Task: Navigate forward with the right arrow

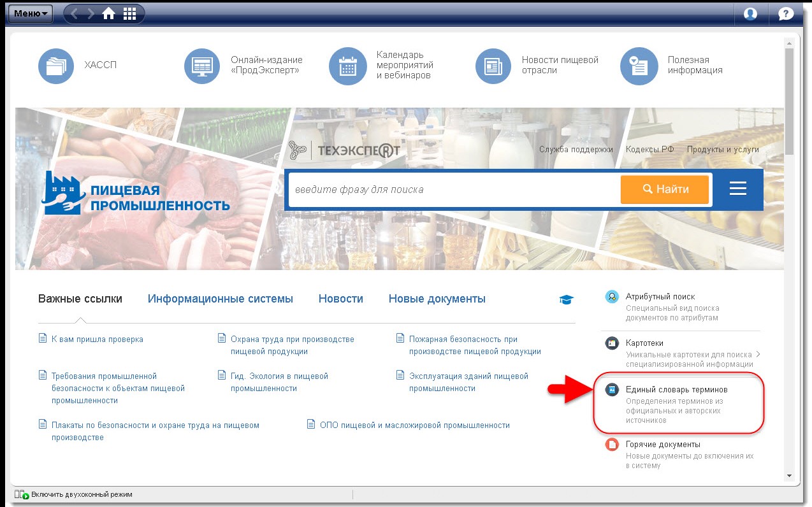Action: 91,13
